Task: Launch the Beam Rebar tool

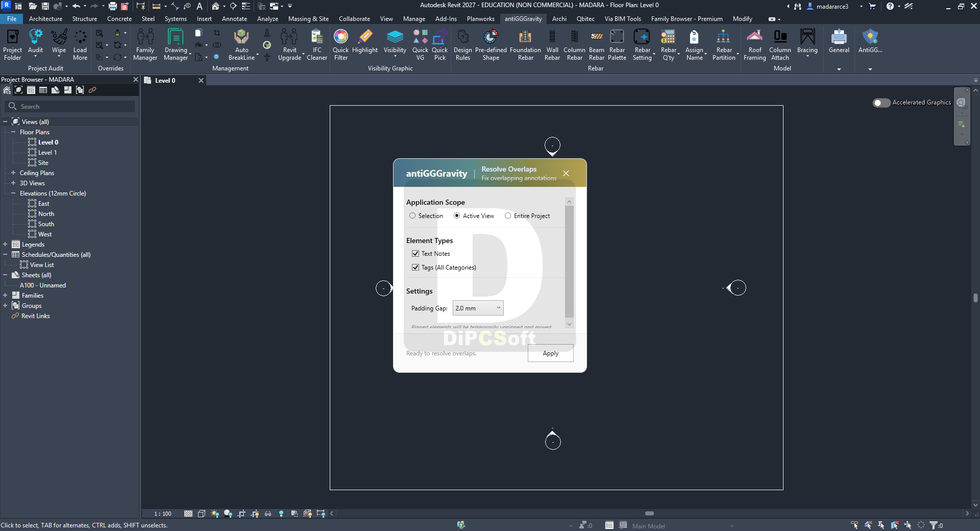Action: pyautogui.click(x=596, y=45)
